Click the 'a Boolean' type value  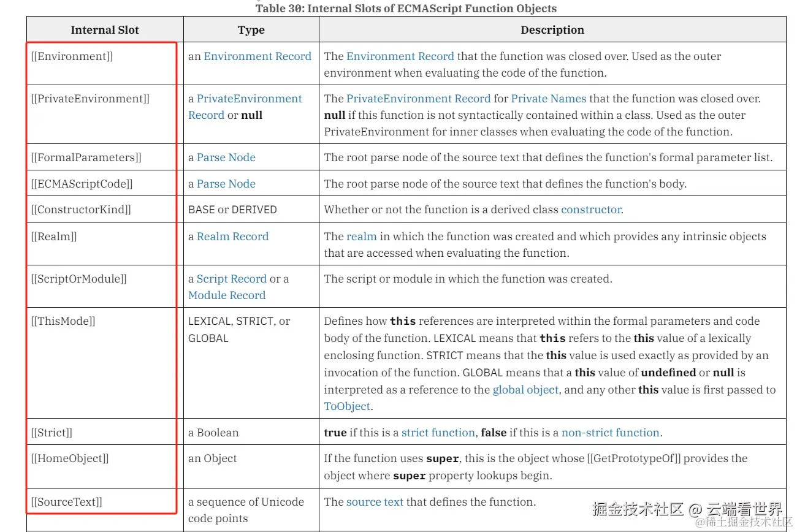click(213, 433)
